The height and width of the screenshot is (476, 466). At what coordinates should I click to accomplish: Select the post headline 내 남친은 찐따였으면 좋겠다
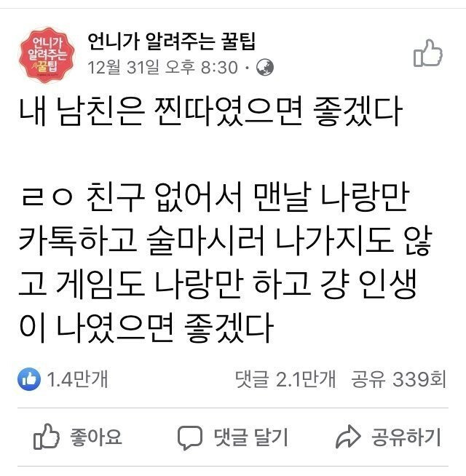pos(210,111)
